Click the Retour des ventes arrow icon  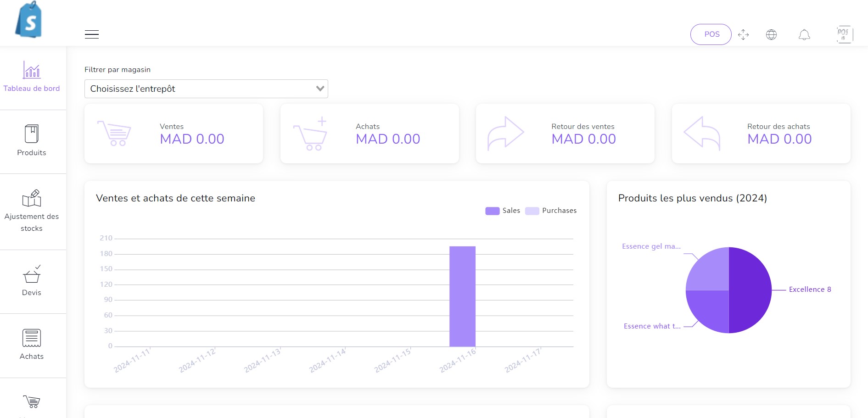505,133
